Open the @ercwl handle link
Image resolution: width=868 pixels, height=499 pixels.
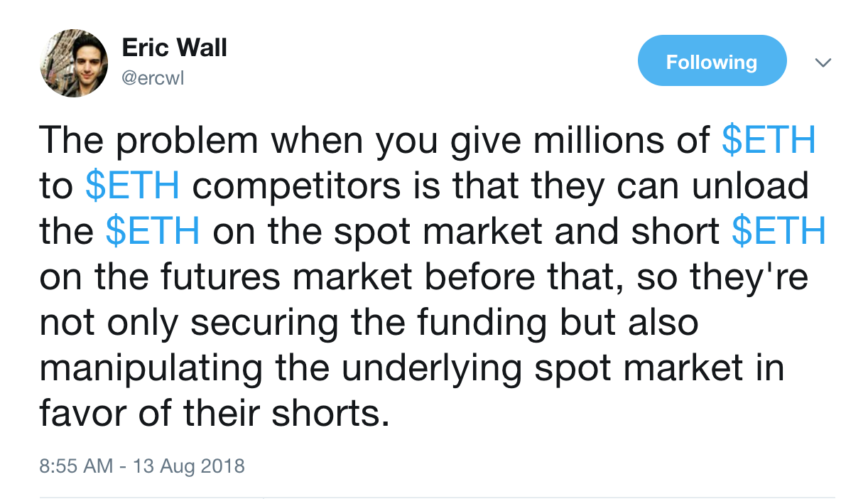(x=153, y=78)
